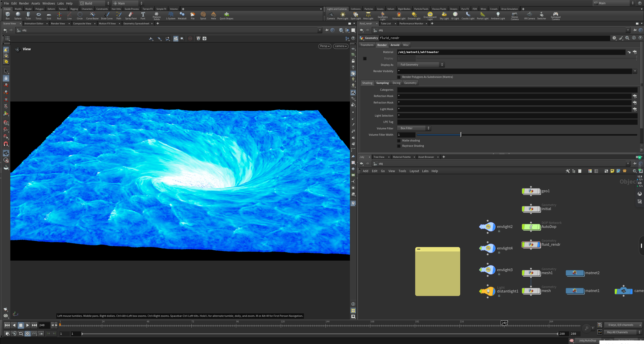The width and height of the screenshot is (644, 344).
Task: Check Render Polygons As Subdivision option
Action: pos(399,77)
